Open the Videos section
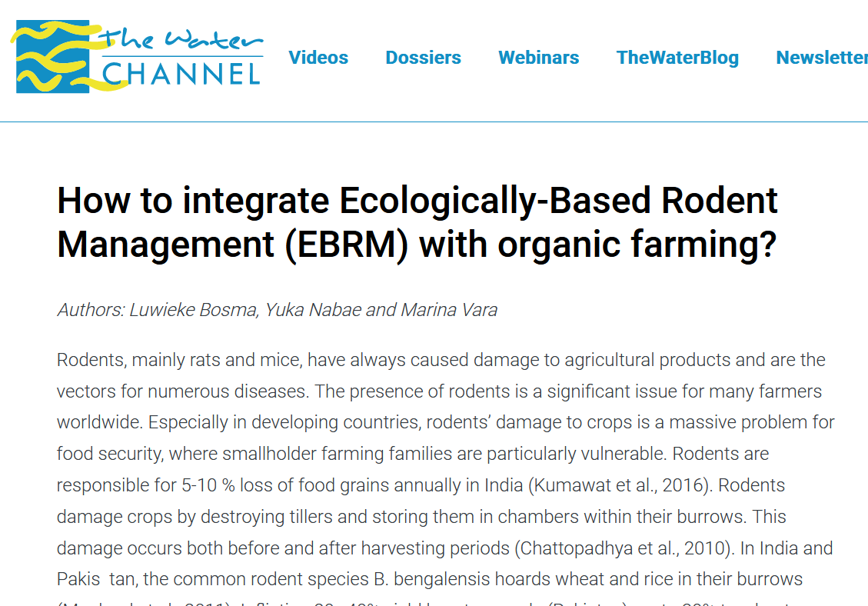Screen dimensions: 868x606 [x=318, y=57]
